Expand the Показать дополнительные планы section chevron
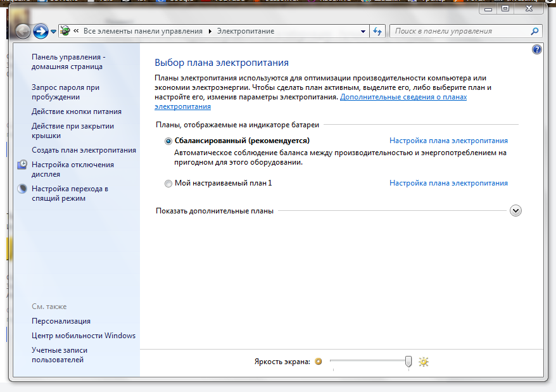556x392 pixels. [x=515, y=211]
